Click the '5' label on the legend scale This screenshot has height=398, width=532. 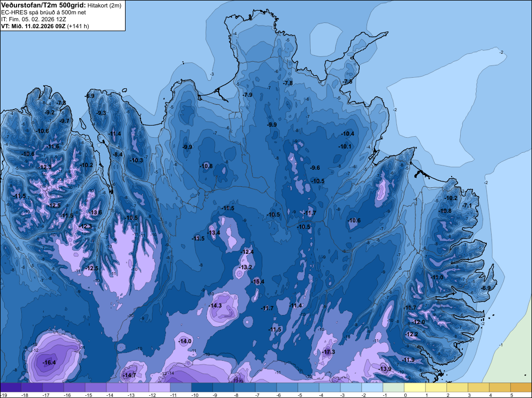tap(512, 395)
